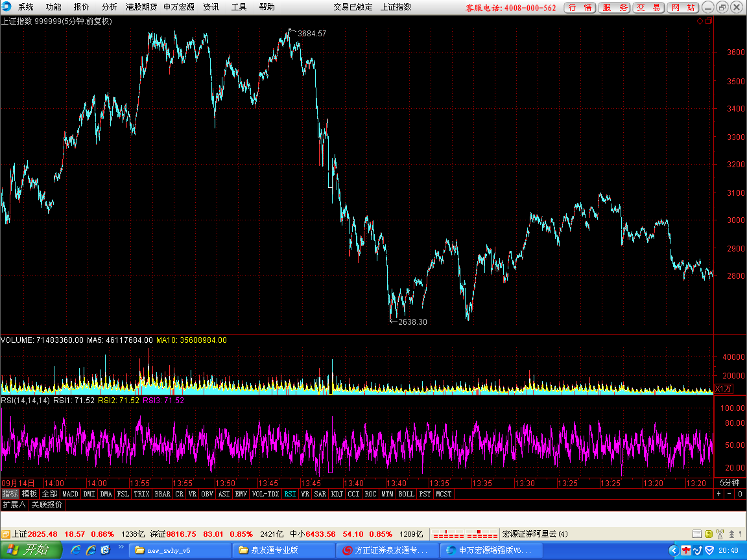This screenshot has width=747, height=560.
Task: Switch indicator to WR
Action: (x=305, y=494)
